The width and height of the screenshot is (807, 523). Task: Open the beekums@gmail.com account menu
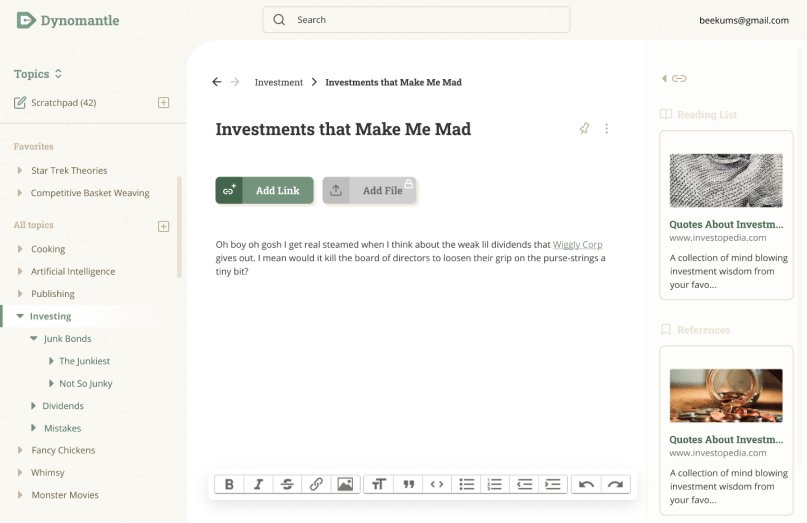(744, 20)
